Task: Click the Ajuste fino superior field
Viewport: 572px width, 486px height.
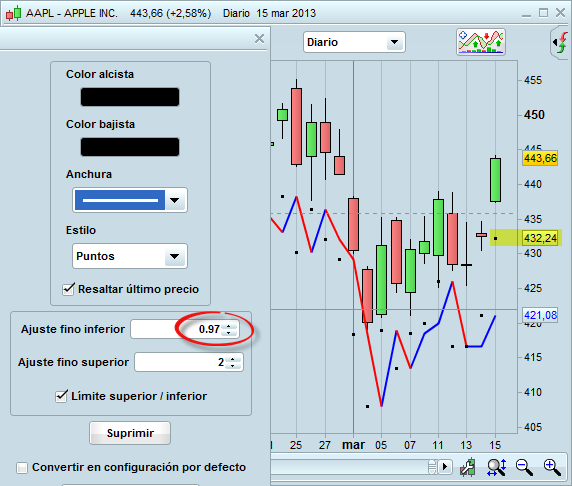Action: coord(189,362)
